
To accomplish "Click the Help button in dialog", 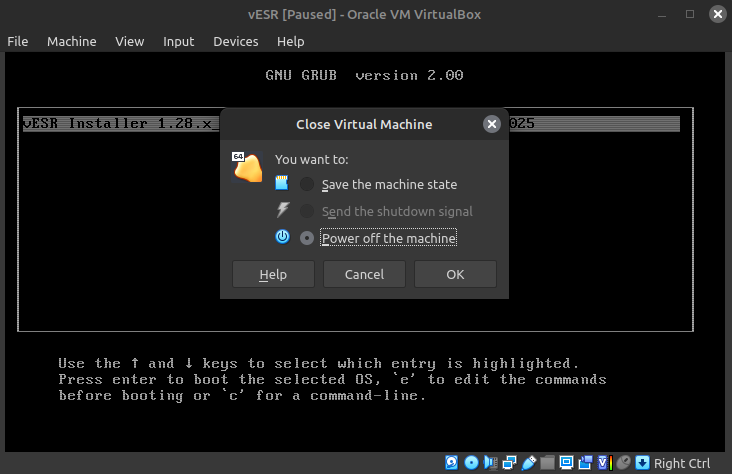I will [273, 274].
